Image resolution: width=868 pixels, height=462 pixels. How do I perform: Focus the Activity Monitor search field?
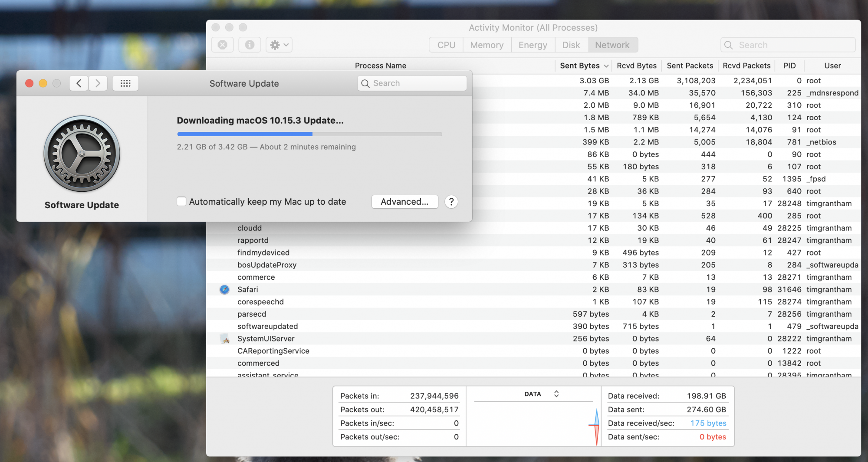tap(788, 45)
